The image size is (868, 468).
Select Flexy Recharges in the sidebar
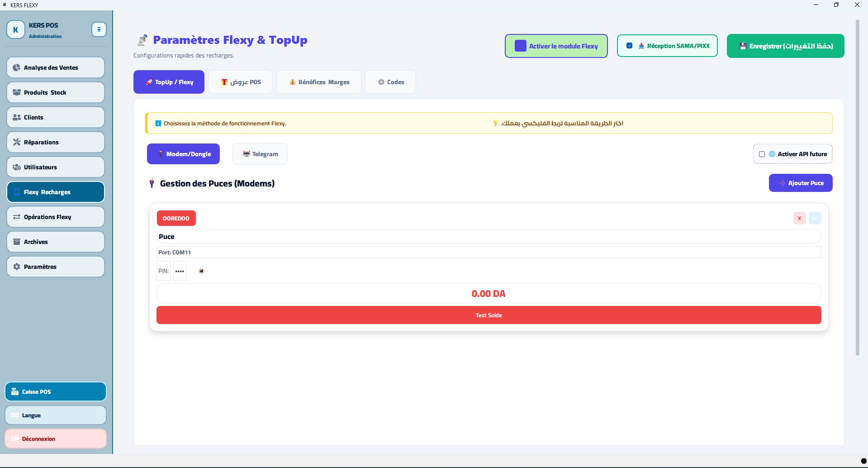[56, 192]
